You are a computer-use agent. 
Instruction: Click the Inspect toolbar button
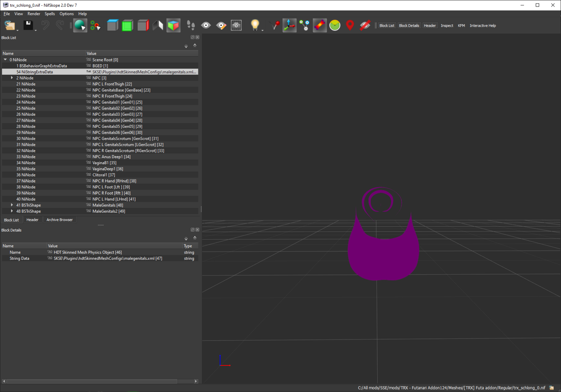[x=447, y=25]
